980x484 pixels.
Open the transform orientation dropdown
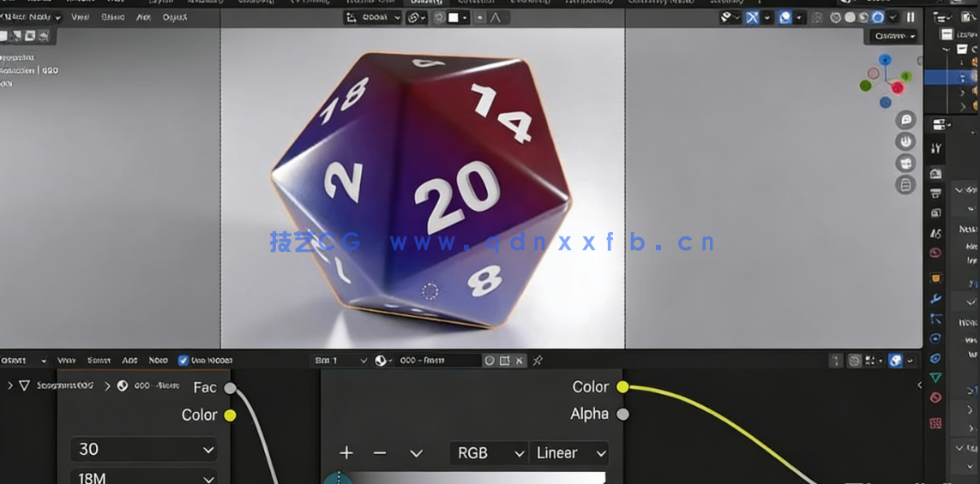click(x=372, y=17)
